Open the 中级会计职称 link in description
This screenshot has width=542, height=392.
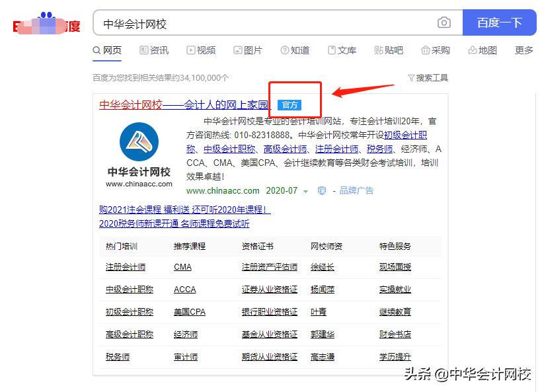(x=229, y=149)
